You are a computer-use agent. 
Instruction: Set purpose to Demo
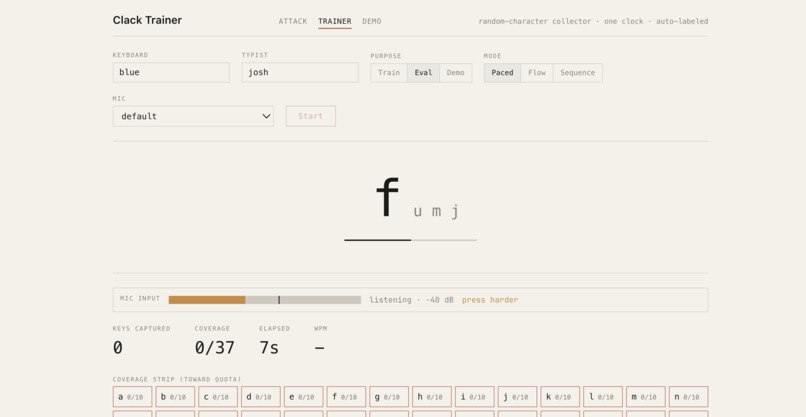tap(455, 72)
